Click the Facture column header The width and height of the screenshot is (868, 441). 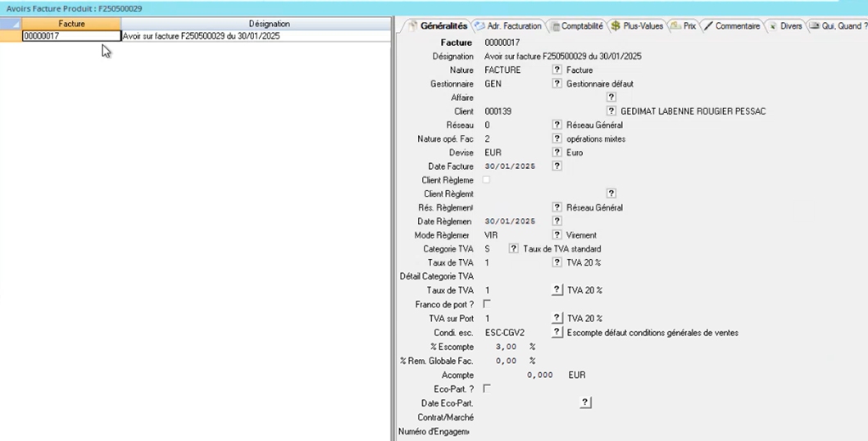[x=71, y=25]
